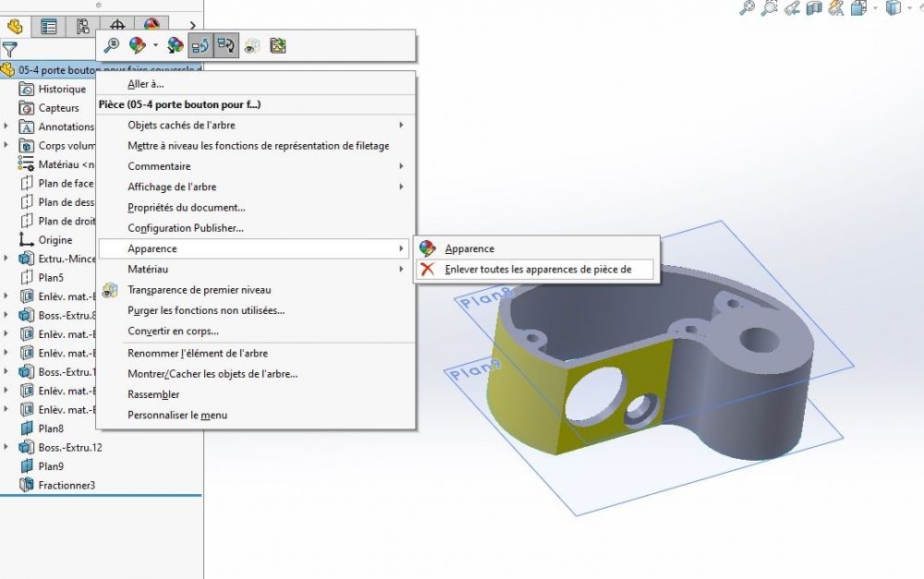Screen dimensions: 924x579
Task: Toggle the hidden tree items eye icon
Action: (x=251, y=46)
